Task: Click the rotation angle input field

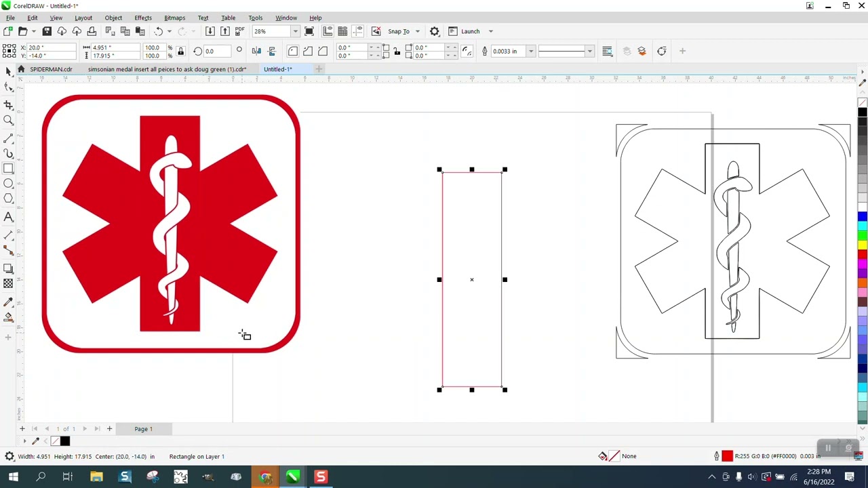Action: [217, 51]
